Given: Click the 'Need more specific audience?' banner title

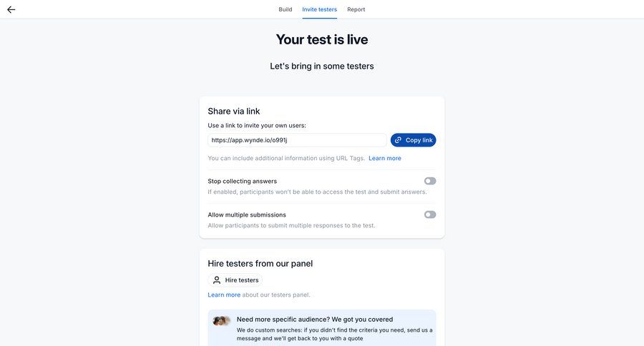Looking at the screenshot, I should pos(315,319).
